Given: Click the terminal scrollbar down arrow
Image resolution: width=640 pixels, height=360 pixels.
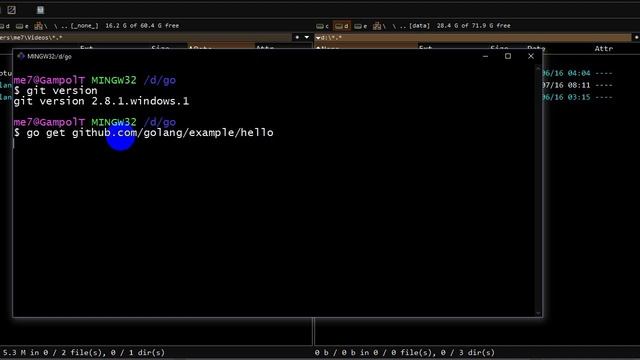Looking at the screenshot, I should click(538, 313).
